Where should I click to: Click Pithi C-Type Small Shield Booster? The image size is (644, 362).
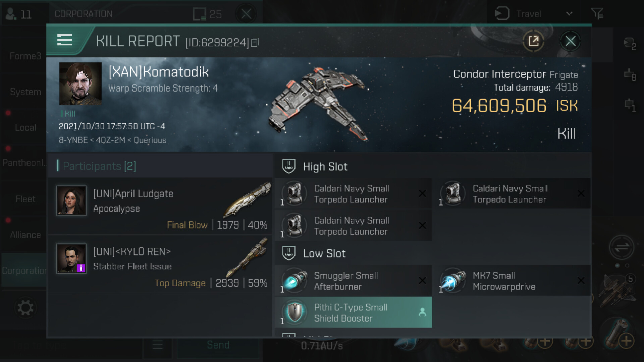tap(353, 312)
